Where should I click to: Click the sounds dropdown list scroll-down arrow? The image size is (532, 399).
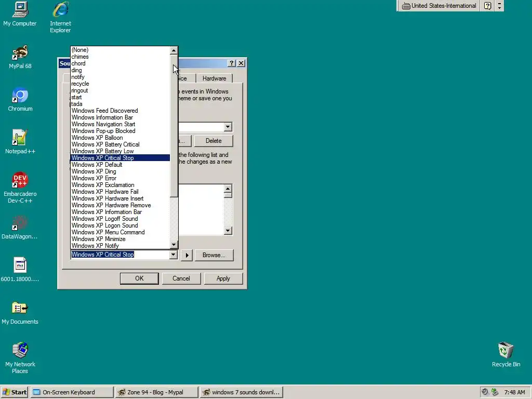click(x=174, y=245)
